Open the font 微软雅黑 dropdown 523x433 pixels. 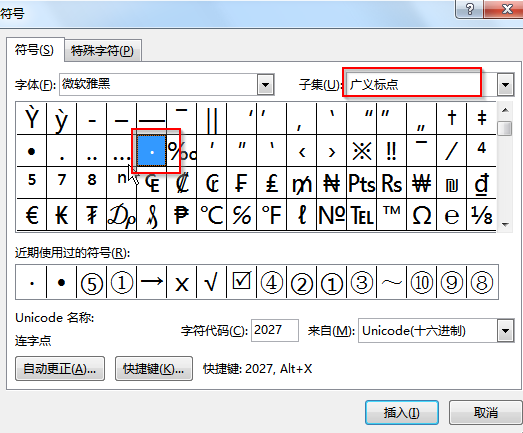[x=266, y=84]
